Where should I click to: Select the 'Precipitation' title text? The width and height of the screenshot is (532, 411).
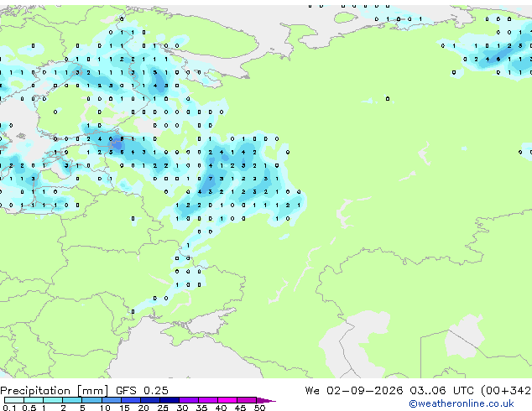click(35, 391)
